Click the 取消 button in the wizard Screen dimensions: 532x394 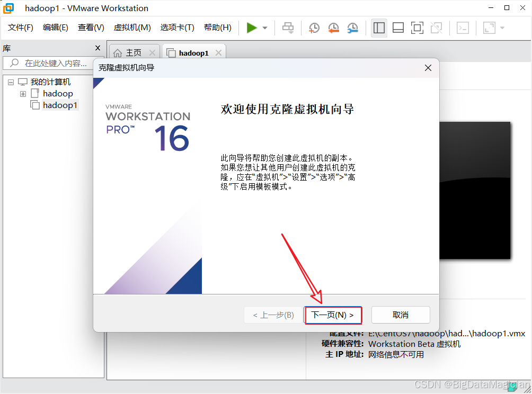click(401, 315)
